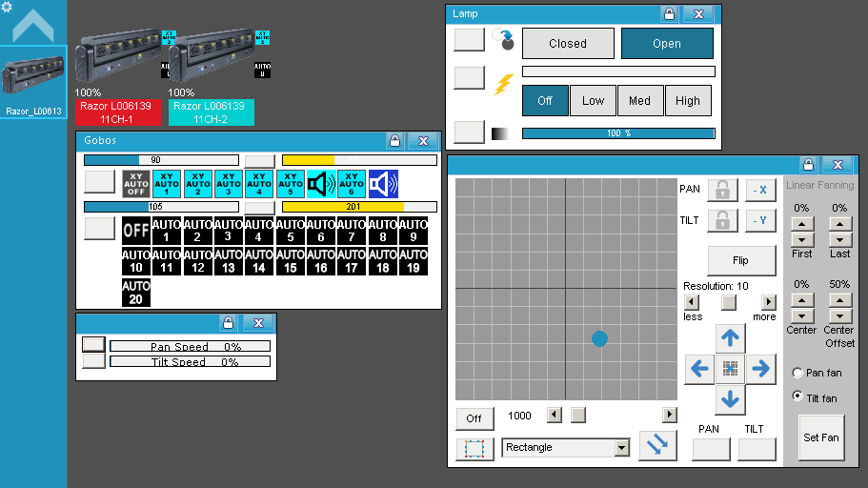The height and width of the screenshot is (488, 868).
Task: Select the Pan fan radio button
Action: pyautogui.click(x=797, y=373)
